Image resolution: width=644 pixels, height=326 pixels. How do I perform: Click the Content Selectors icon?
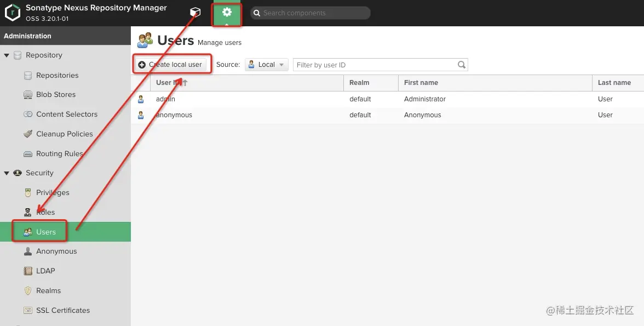28,115
